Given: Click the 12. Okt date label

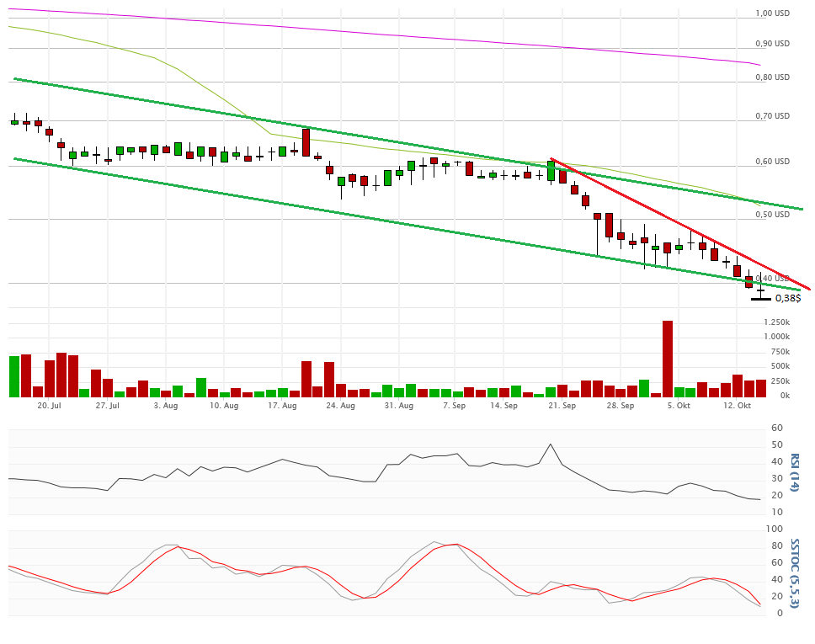Looking at the screenshot, I should tap(738, 406).
